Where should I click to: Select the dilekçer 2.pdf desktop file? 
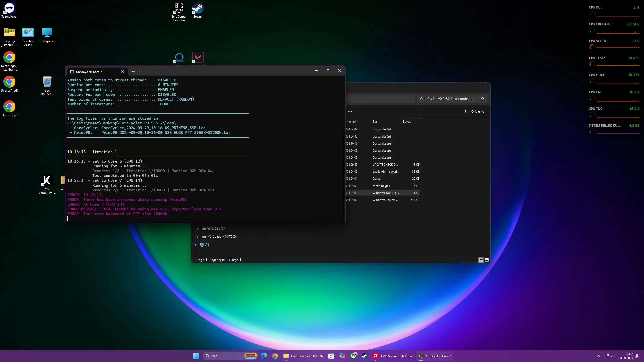(9, 109)
